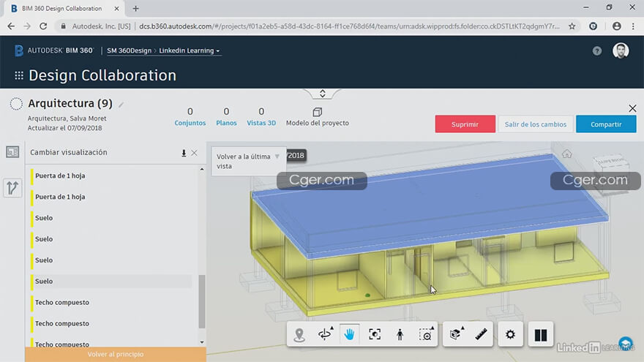Open the changes arrows icon in left sidebar

click(12, 188)
